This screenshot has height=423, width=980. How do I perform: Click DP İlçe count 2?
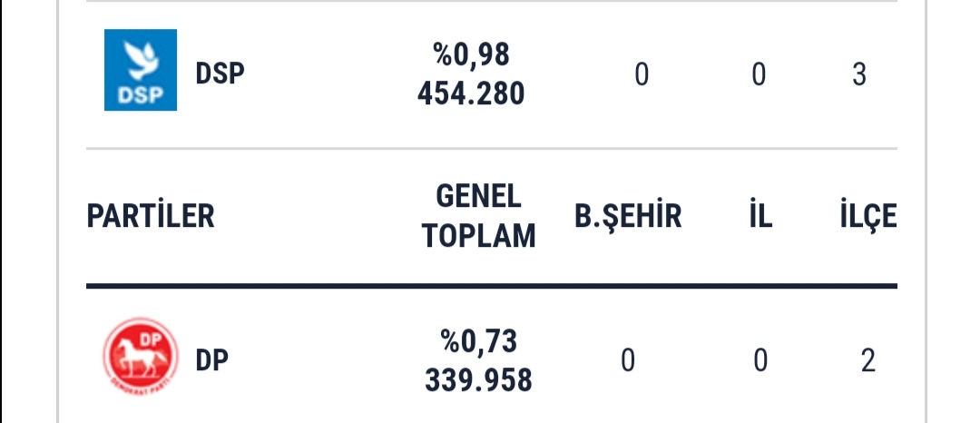pos(867,361)
